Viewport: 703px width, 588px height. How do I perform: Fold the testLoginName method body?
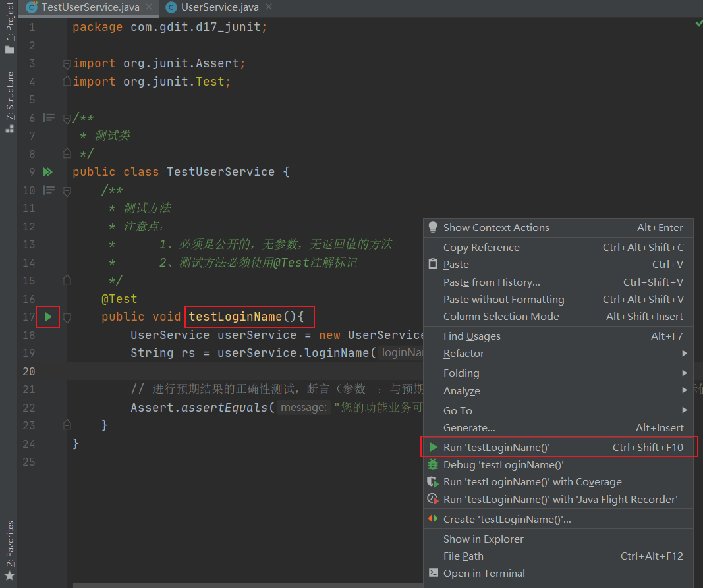tap(67, 317)
